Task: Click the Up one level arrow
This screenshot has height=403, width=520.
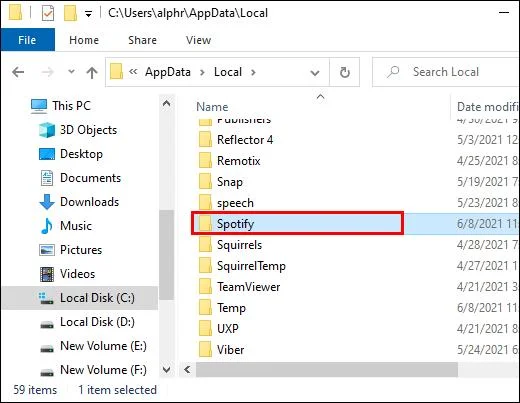Action: click(92, 72)
